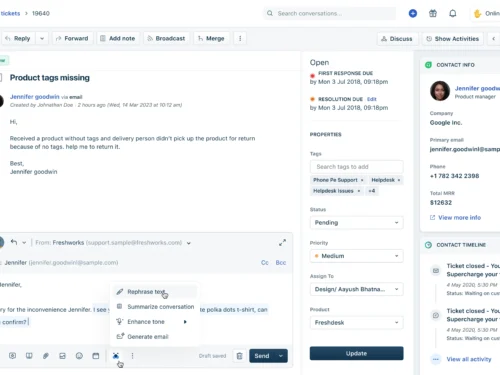Open the Discuss panel
The image size is (500, 375).
[397, 39]
